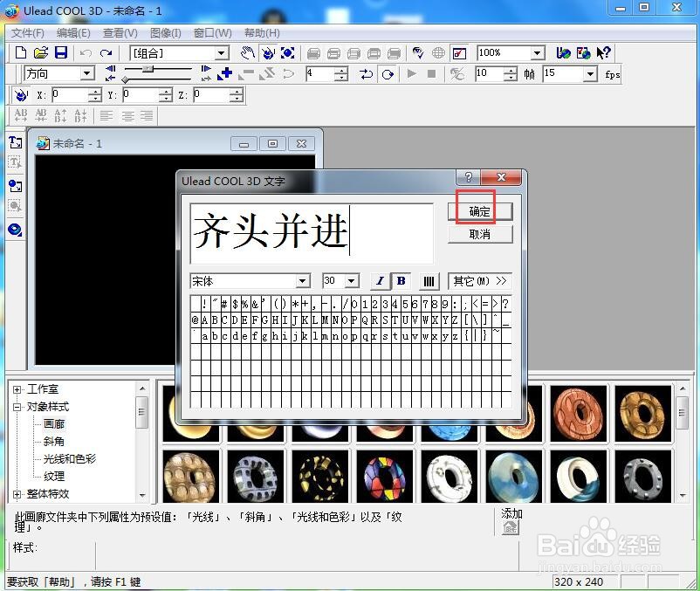Click the Insert Graphic tool in left sidebar
700x591 pixels.
(15, 185)
